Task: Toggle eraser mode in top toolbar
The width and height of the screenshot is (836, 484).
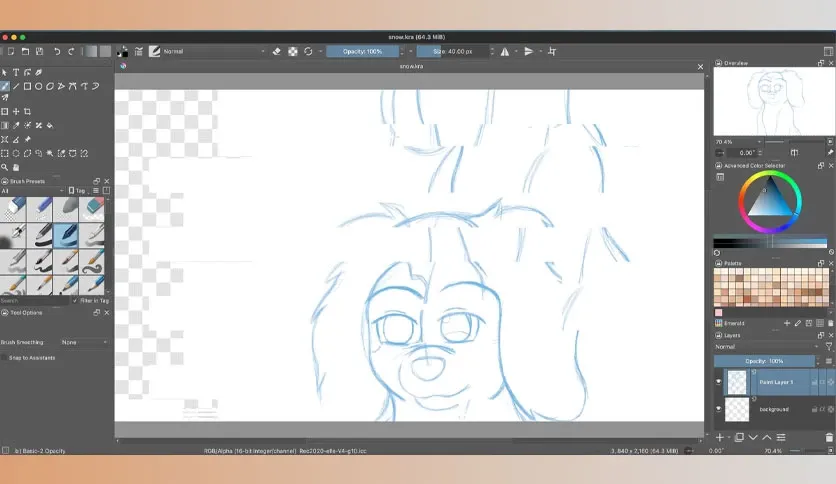Action: tap(277, 51)
